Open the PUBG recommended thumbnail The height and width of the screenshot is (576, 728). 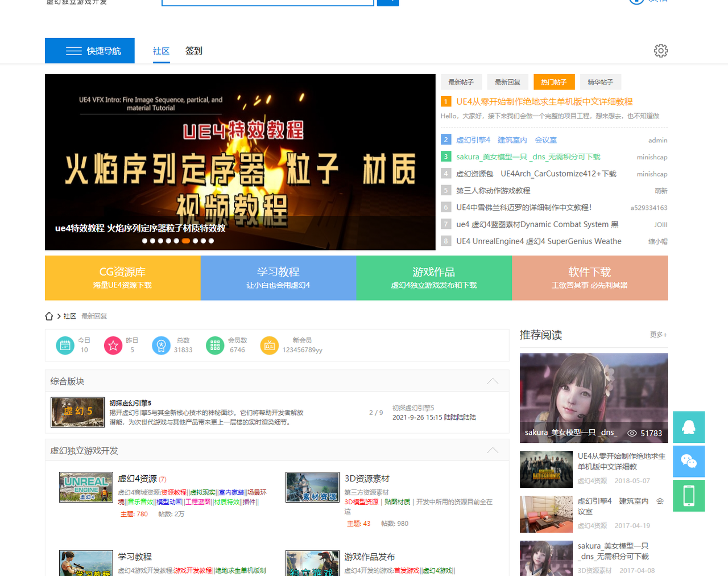546,469
